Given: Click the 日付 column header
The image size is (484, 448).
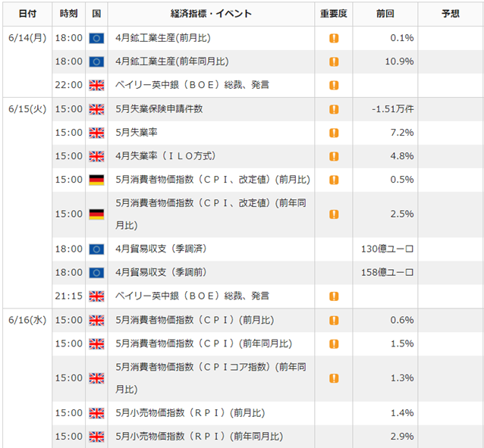Looking at the screenshot, I should coord(27,14).
